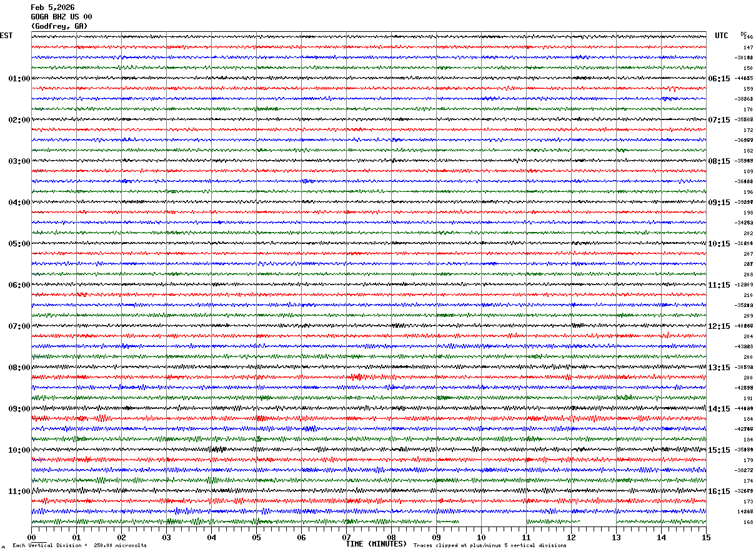Select the station code 'GOGA BHZ US 00'
The height and width of the screenshot is (554, 756).
[61, 17]
